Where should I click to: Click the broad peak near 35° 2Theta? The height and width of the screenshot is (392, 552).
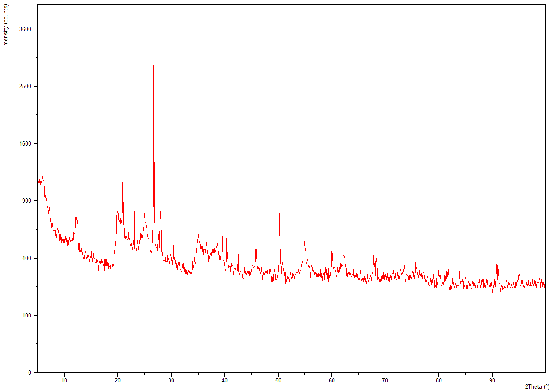[198, 232]
